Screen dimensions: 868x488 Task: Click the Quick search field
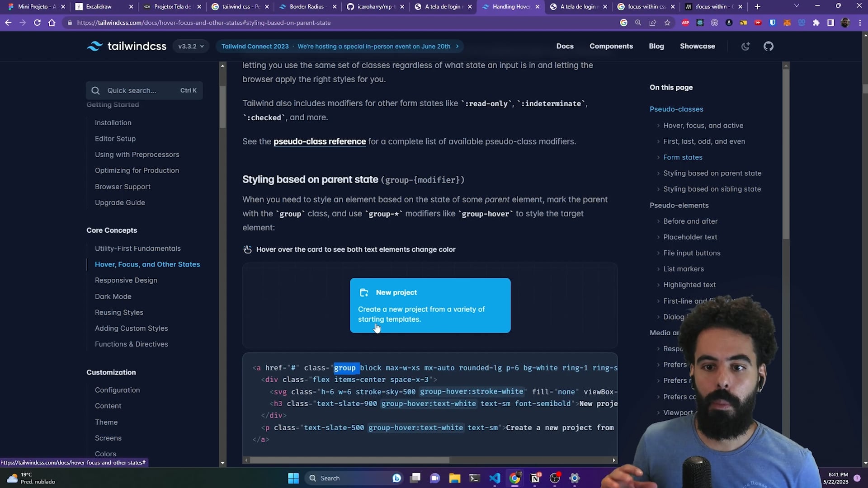(144, 90)
